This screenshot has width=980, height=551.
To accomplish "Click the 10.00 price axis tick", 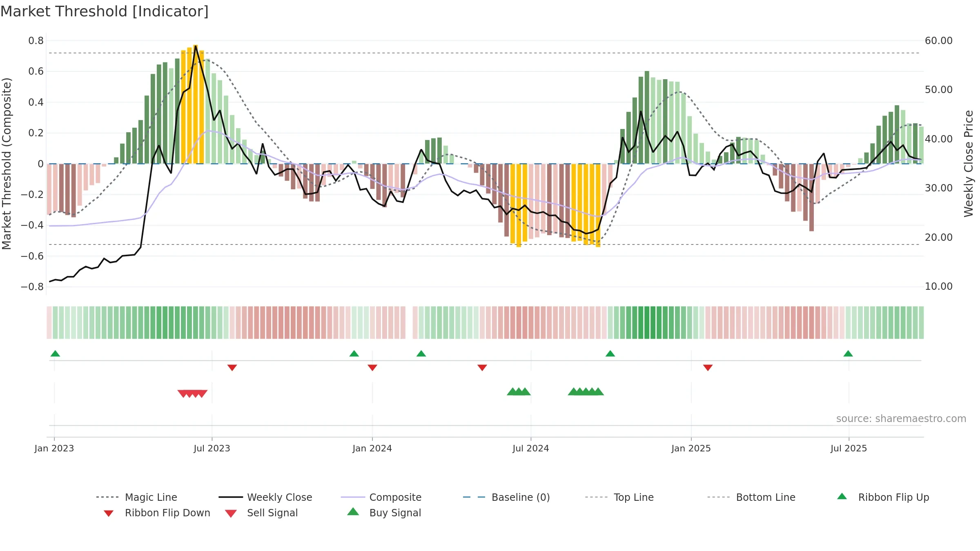I will (x=939, y=286).
